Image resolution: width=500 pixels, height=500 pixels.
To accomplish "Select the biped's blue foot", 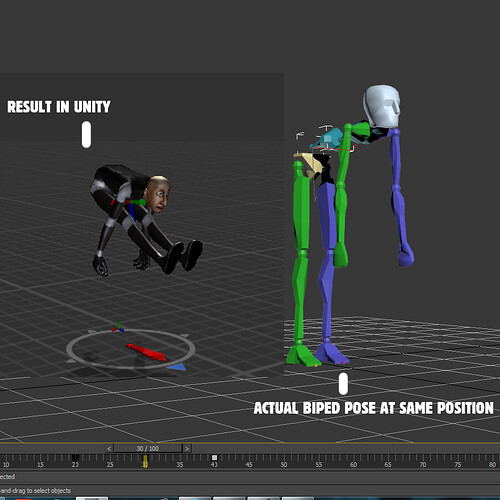I will [332, 354].
